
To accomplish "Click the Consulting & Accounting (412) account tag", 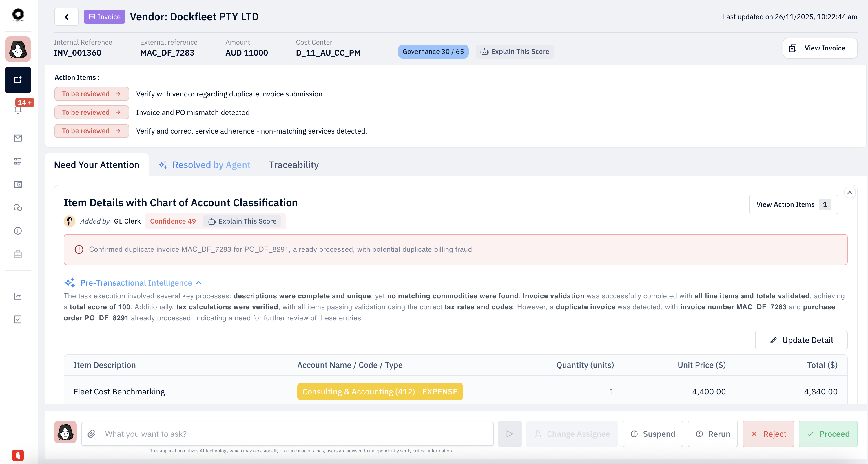I will (380, 392).
